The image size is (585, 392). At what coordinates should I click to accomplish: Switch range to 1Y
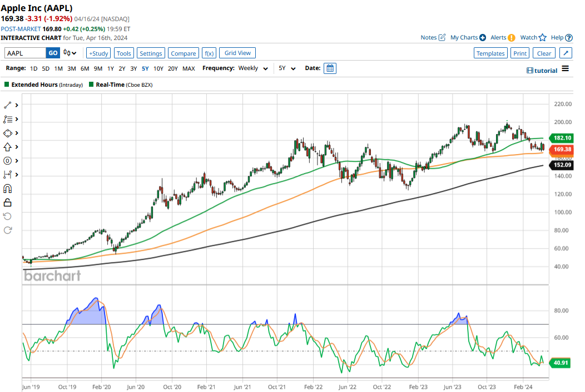111,68
